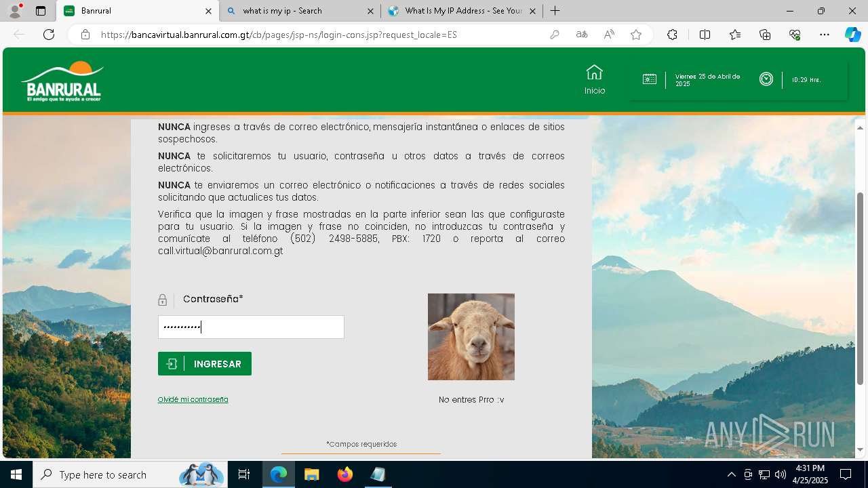Close 'What Is My IP Address' tab
This screenshot has width=868, height=488.
[x=532, y=11]
